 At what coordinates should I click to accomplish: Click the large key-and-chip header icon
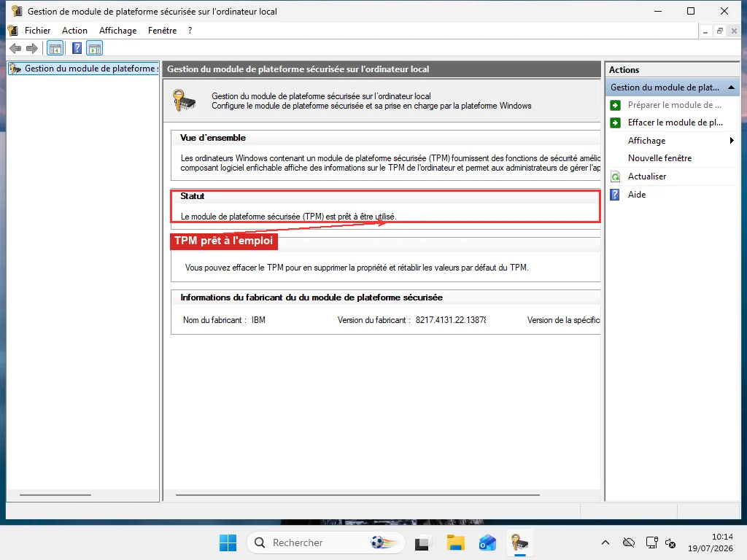(x=185, y=101)
